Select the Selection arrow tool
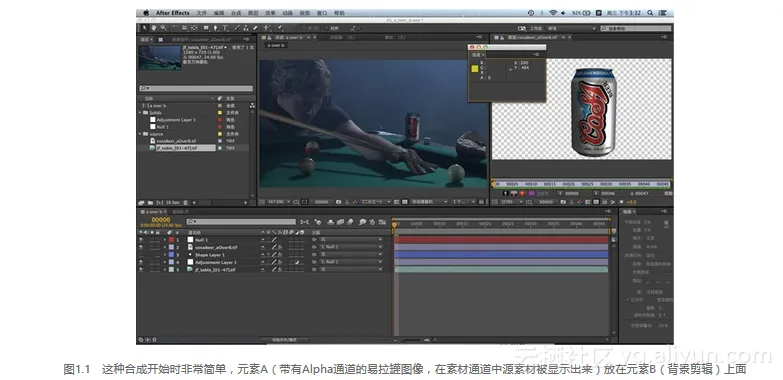The height and width of the screenshot is (380, 783). [x=144, y=28]
